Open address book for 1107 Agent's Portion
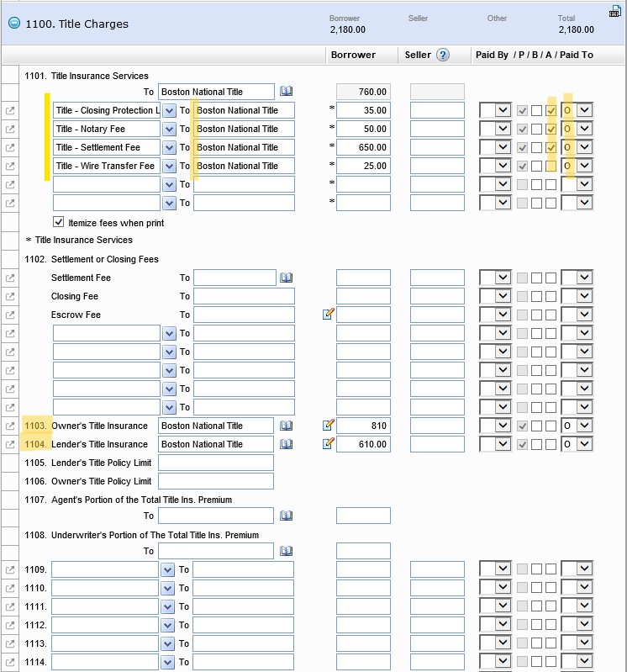Image resolution: width=627 pixels, height=672 pixels. point(286,516)
